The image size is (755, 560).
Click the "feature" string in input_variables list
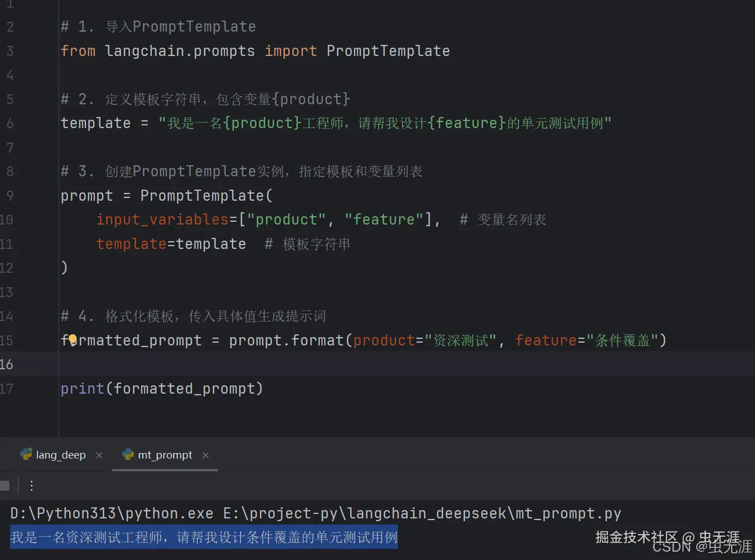tap(384, 220)
